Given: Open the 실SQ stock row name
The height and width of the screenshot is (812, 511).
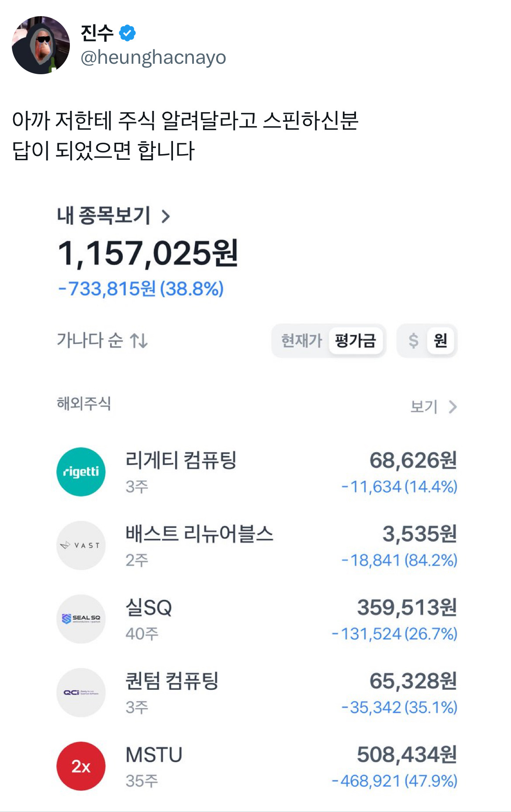Looking at the screenshot, I should click(x=149, y=607).
